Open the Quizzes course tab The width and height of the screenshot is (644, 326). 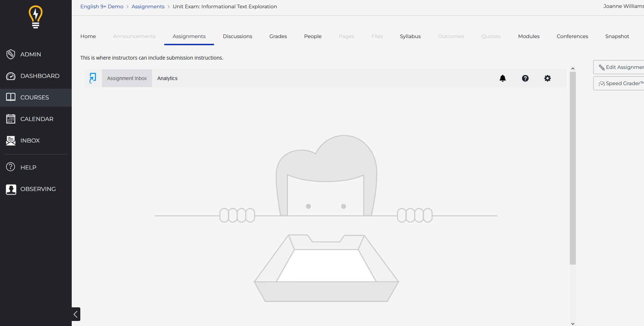[x=491, y=36]
